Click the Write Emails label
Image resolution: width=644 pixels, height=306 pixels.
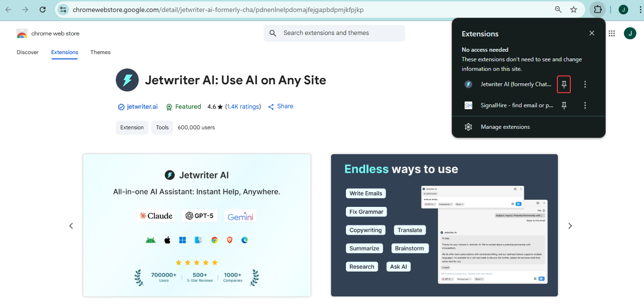(366, 193)
